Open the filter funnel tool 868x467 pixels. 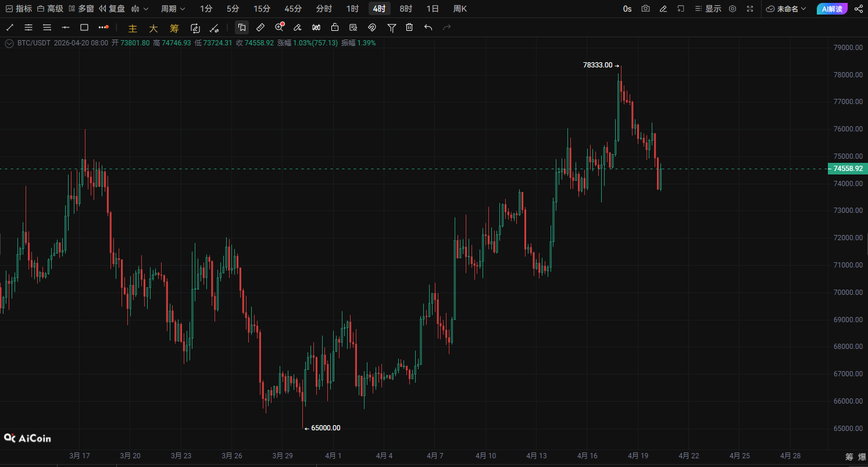click(392, 27)
